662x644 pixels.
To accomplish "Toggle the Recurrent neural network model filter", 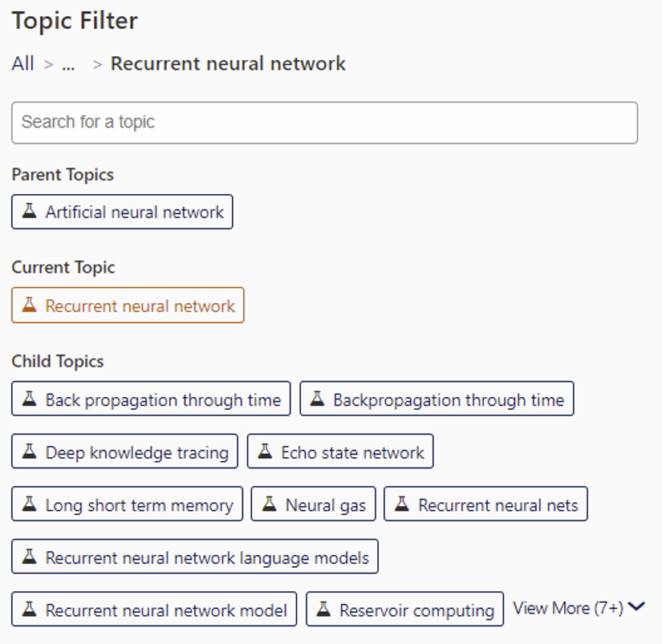I will (x=152, y=610).
